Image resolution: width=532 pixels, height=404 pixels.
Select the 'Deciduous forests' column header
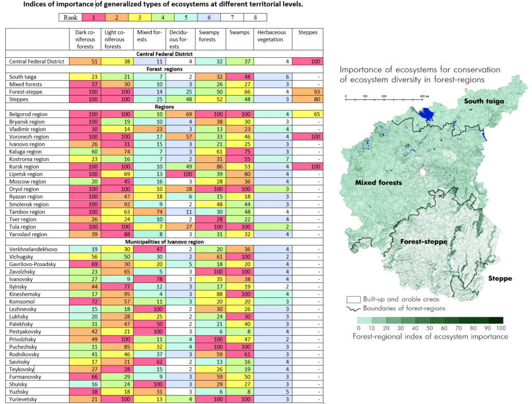tap(180, 40)
